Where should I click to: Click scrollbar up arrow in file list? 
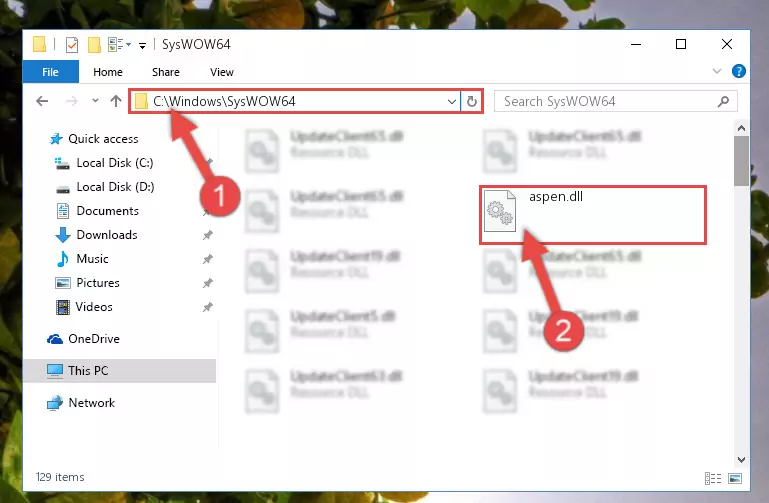coord(741,128)
